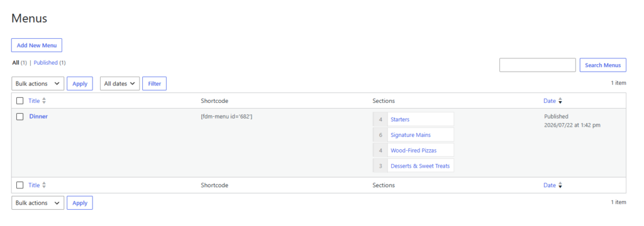Click Title sort arrows in header
Viewport: 644px width, 226px height.
coord(44,101)
